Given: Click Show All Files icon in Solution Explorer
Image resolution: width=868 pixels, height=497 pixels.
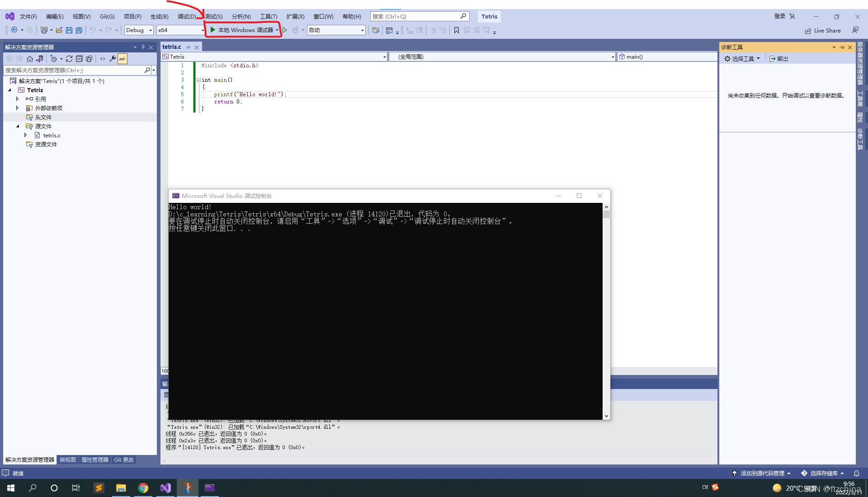Looking at the screenshot, I should point(89,59).
